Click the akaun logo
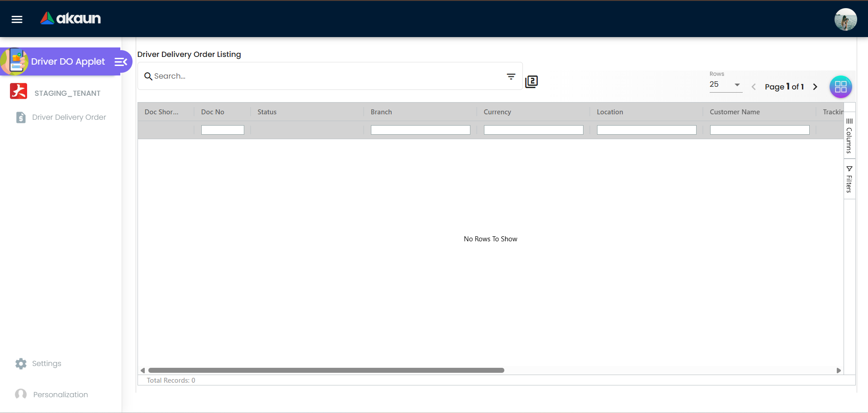 pos(70,19)
